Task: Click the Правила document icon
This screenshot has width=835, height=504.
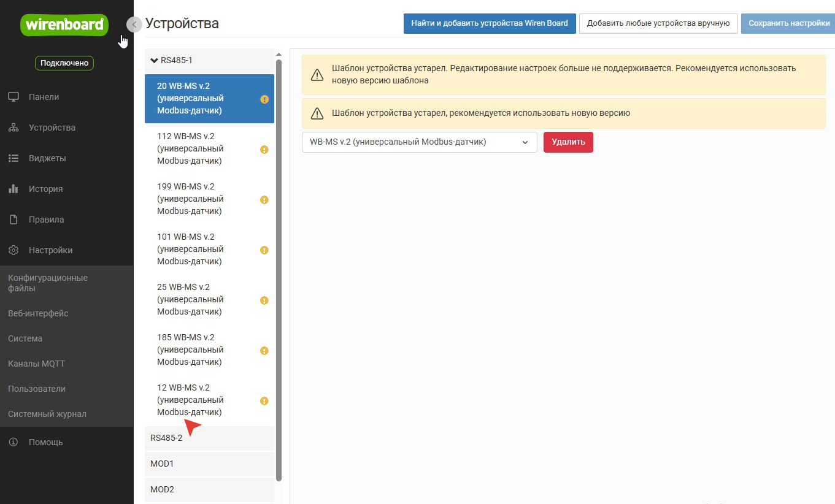Action: point(13,220)
